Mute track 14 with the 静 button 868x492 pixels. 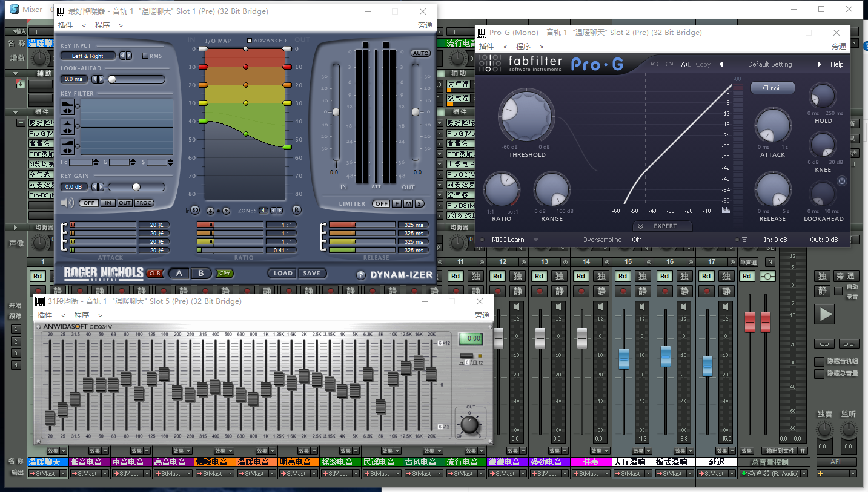coord(601,291)
